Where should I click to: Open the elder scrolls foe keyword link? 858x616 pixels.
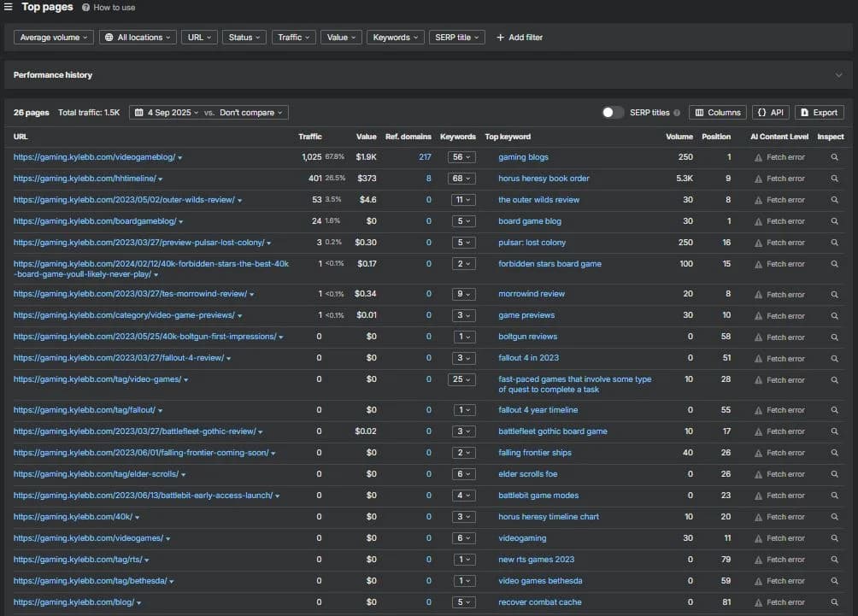pos(527,474)
